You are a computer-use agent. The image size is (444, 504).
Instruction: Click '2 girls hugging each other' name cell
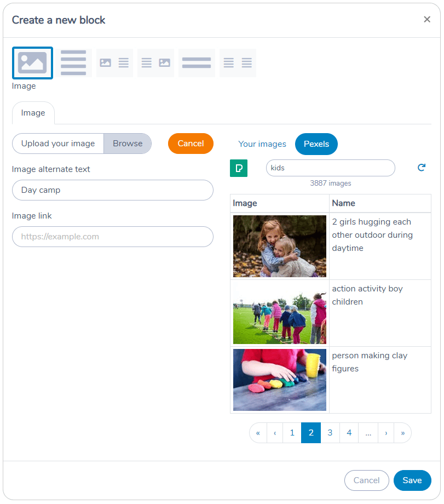click(x=380, y=246)
